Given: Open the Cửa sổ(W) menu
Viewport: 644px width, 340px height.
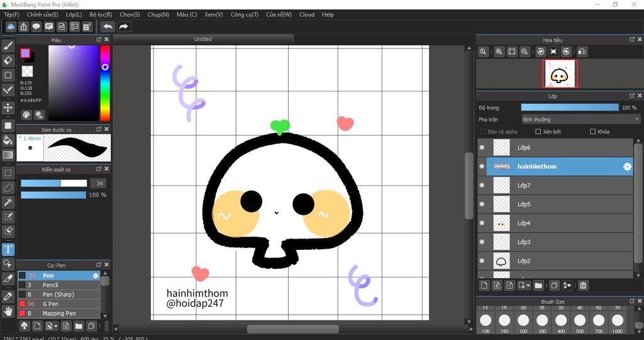Looking at the screenshot, I should tap(279, 14).
